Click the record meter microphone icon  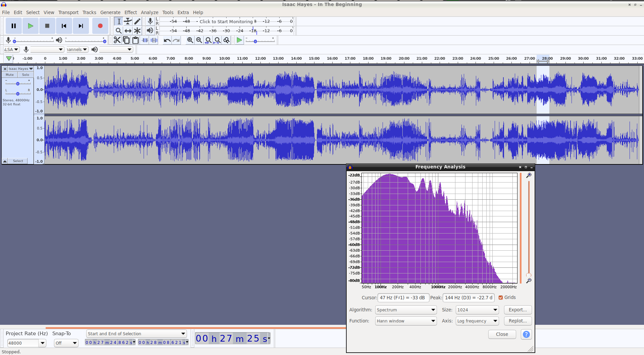click(150, 21)
